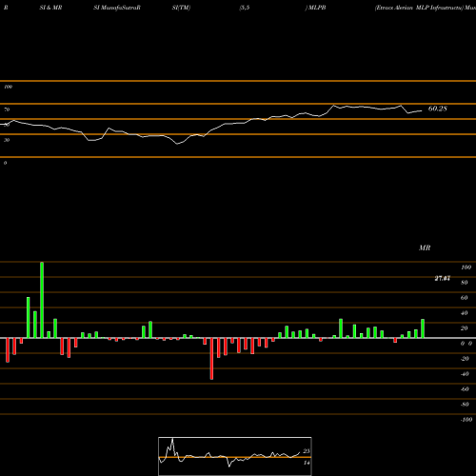476x476 pixels.
Task: Click the 60 label on MR axis
Action: [465, 298]
